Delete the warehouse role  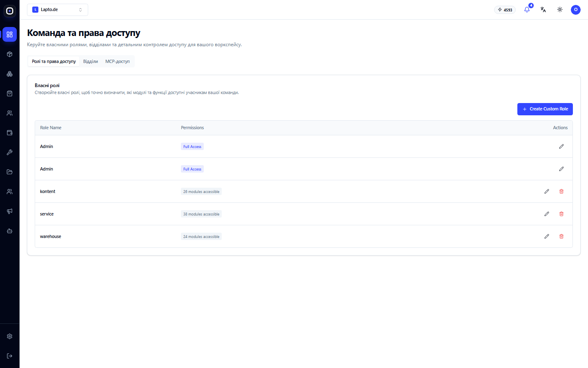pos(561,236)
